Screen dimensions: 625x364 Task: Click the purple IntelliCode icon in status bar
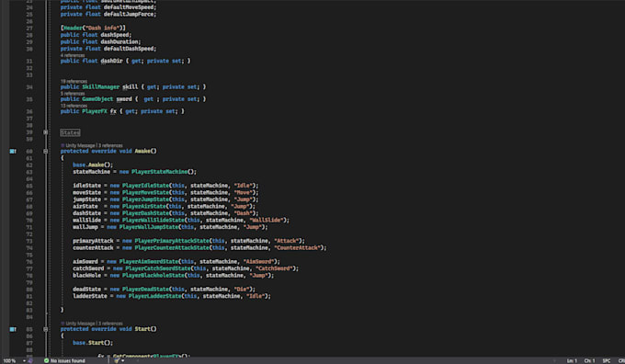point(30,360)
